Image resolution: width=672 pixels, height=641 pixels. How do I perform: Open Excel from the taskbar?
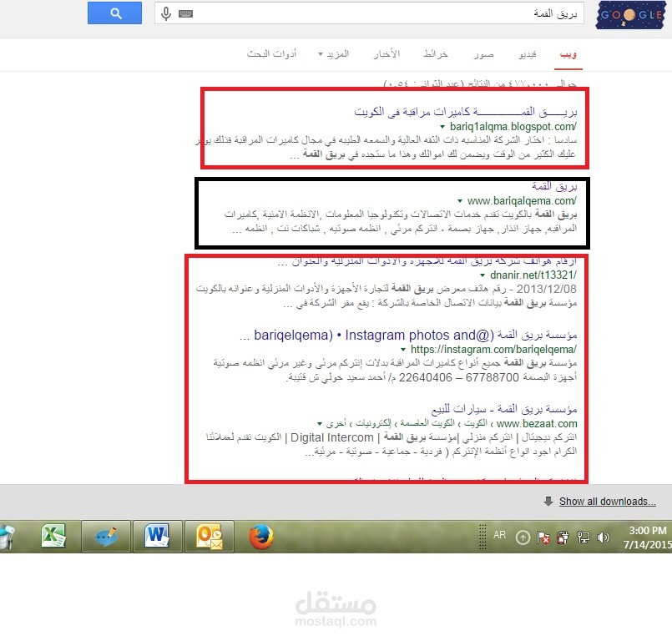point(53,536)
